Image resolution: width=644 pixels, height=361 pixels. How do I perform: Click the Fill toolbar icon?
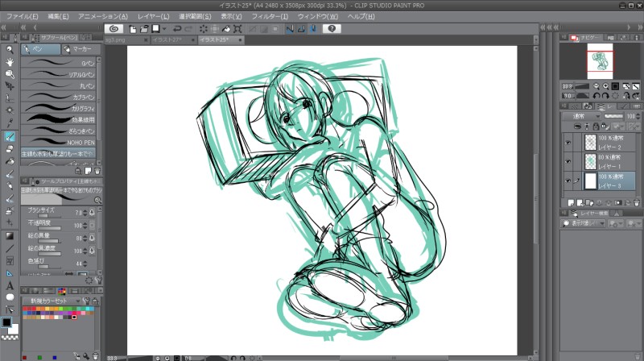coord(226,29)
